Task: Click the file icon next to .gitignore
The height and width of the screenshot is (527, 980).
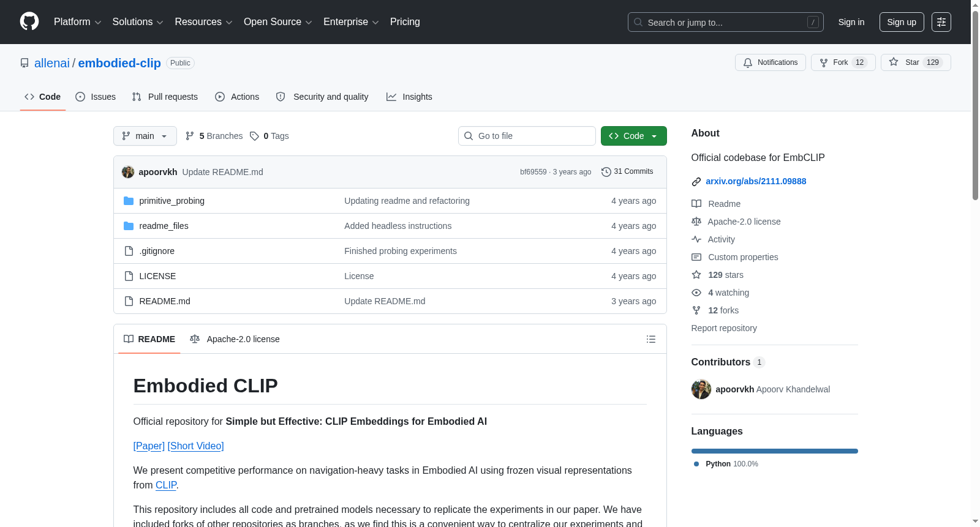Action: [129, 251]
